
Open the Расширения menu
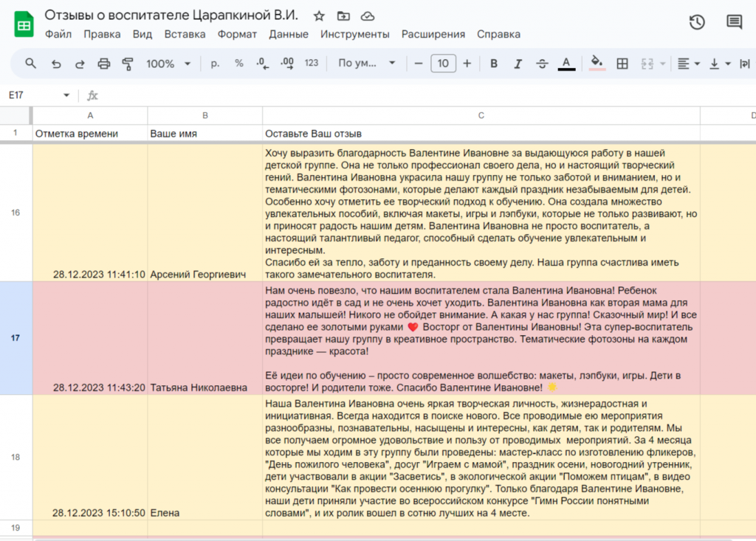[433, 34]
